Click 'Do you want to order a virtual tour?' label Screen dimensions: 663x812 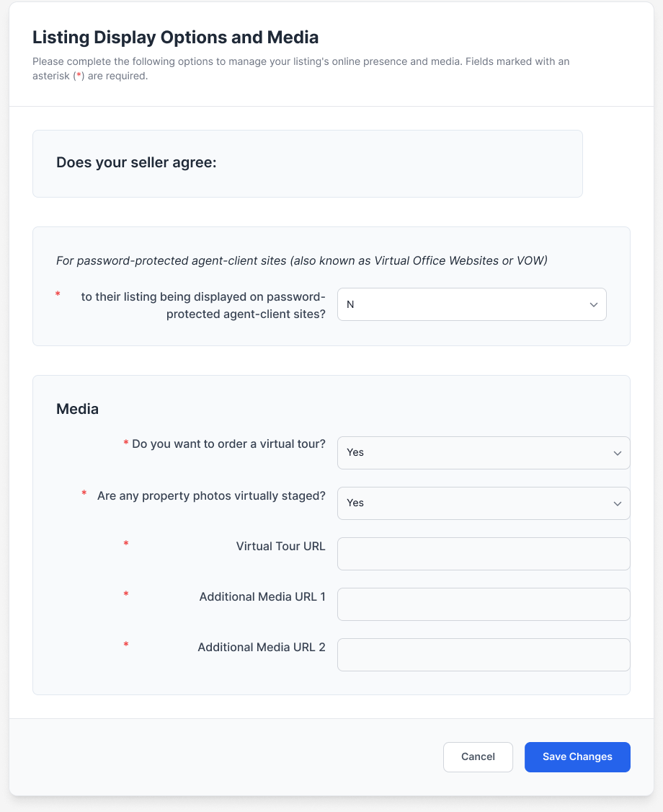(x=228, y=444)
